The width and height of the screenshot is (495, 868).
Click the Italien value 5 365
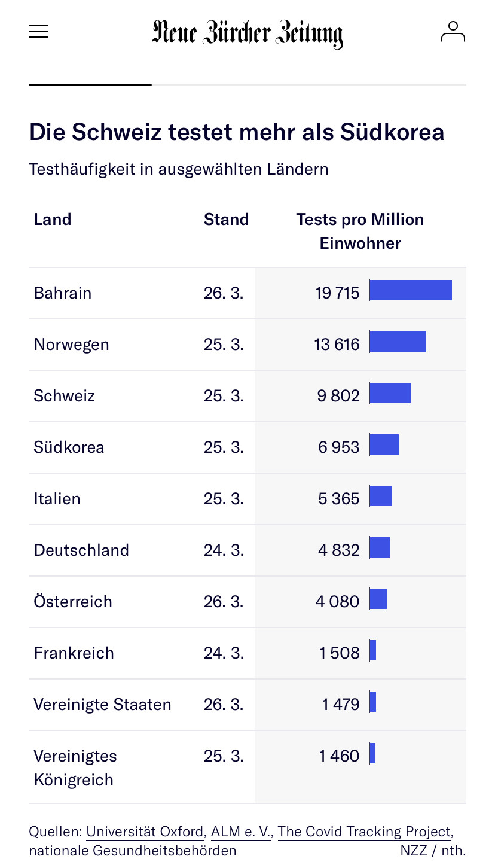click(x=339, y=499)
